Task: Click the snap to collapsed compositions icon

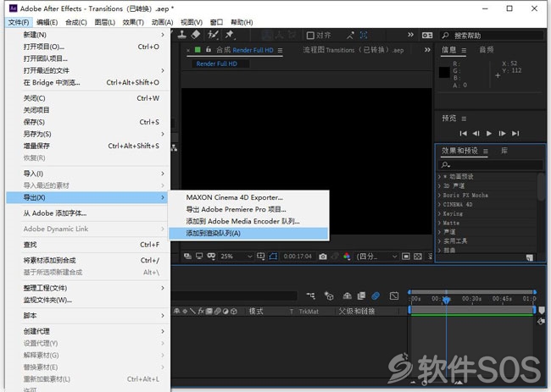Action: point(350,35)
